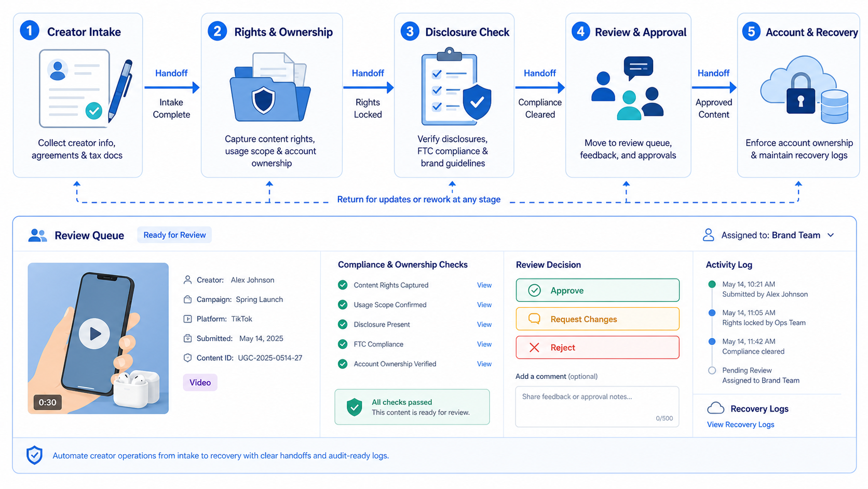
Task: View Usage Scope Confirmed details
Action: (484, 305)
